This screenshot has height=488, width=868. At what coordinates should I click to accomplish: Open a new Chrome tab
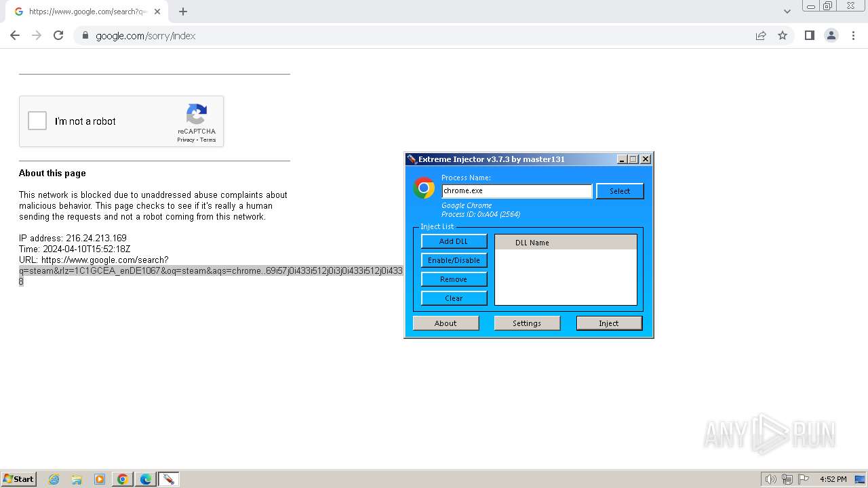(183, 12)
